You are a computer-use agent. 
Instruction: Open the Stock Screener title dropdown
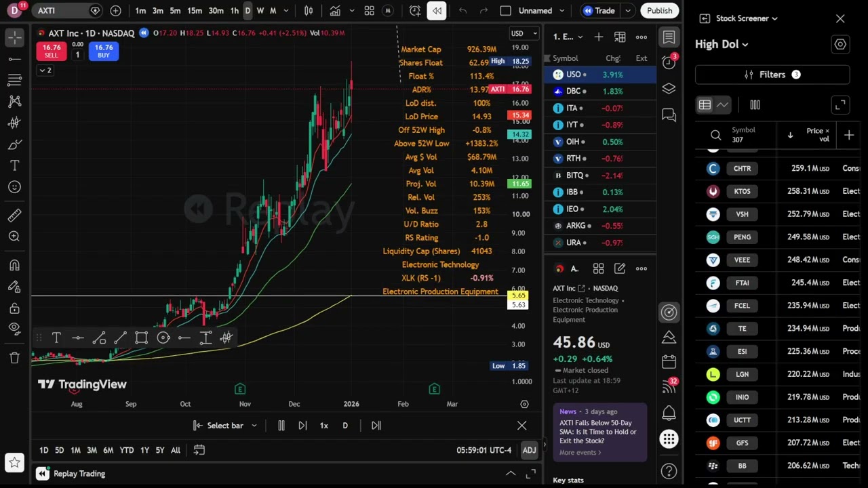(x=747, y=18)
